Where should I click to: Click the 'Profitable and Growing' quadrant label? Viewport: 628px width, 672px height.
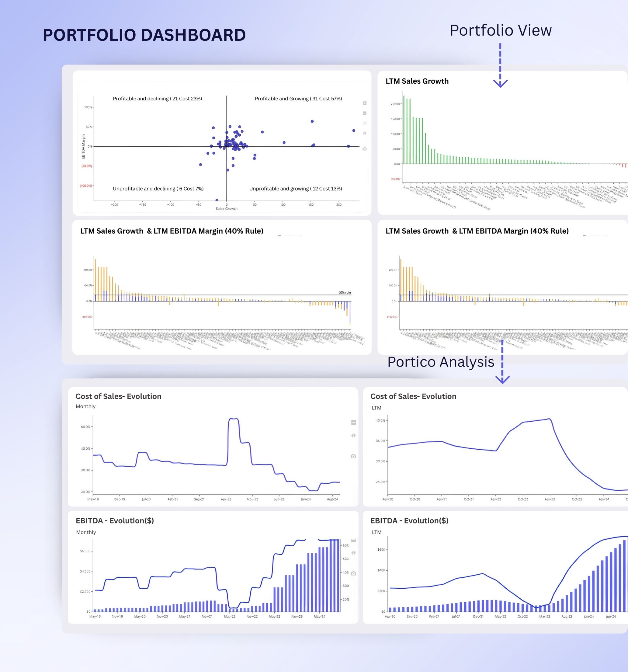pyautogui.click(x=298, y=99)
